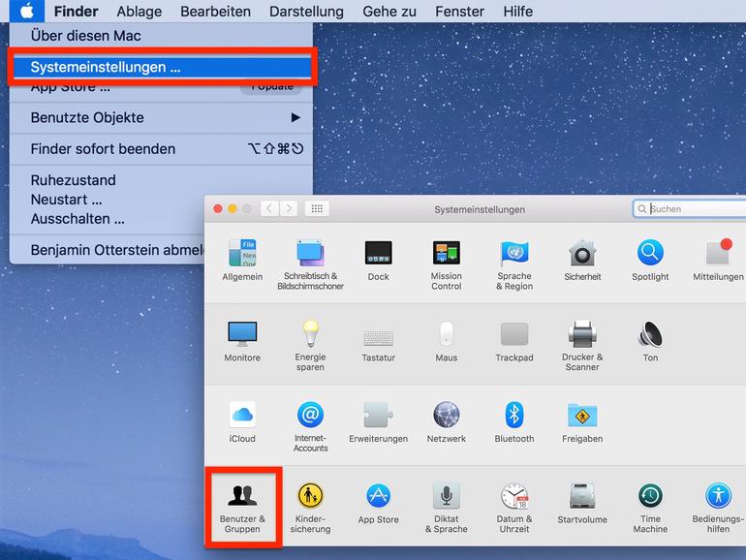
Task: Open Kindersicherung parental controls
Action: click(310, 508)
